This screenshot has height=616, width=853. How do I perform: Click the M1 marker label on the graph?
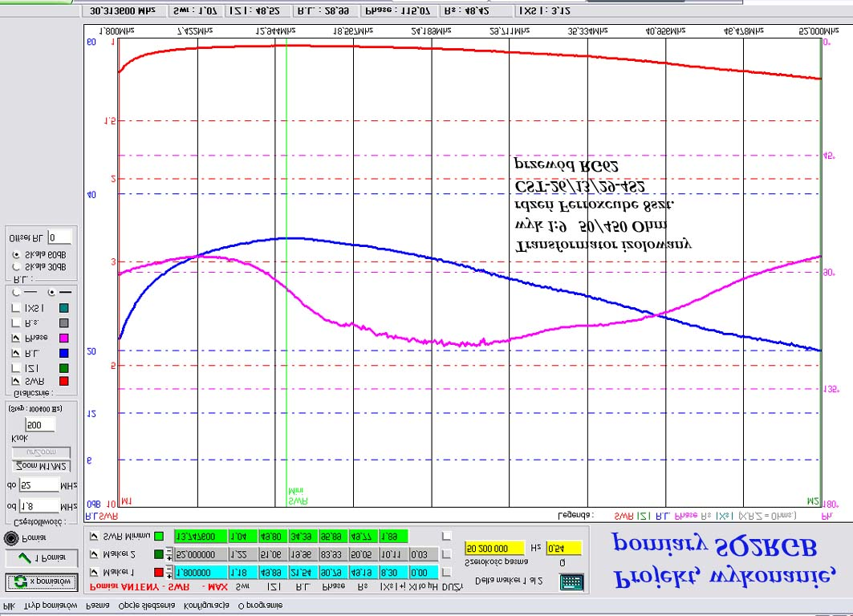click(x=126, y=500)
